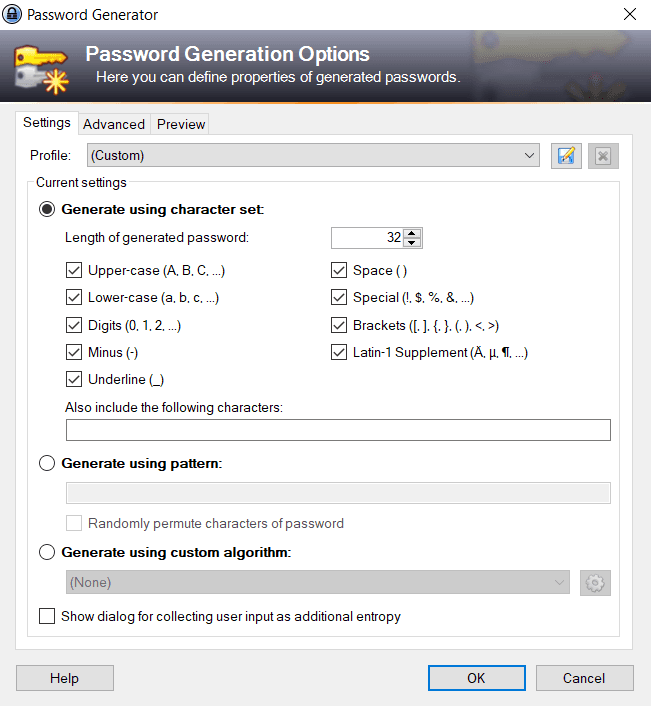Open the Preview tab

pos(181,124)
